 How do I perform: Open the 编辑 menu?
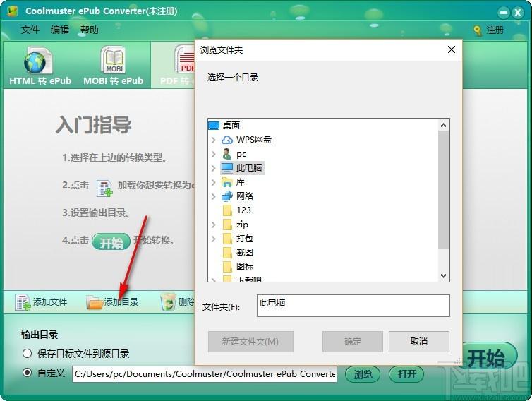[x=60, y=30]
